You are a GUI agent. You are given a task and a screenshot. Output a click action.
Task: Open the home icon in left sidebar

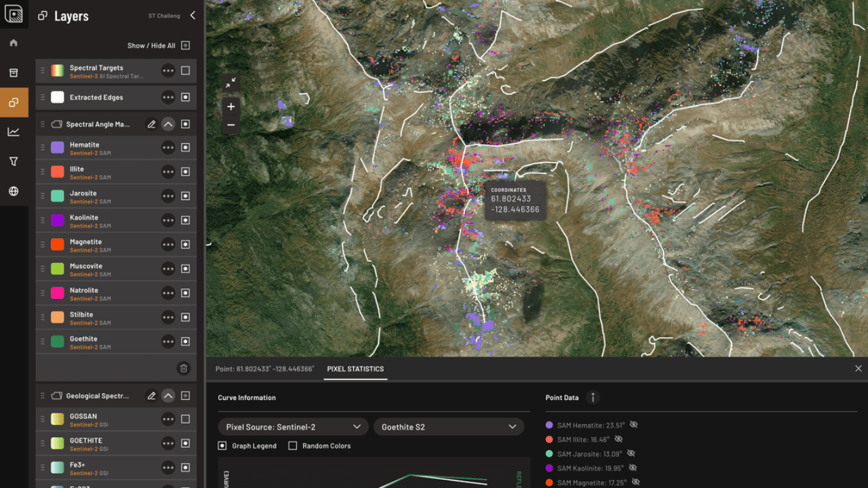click(x=14, y=43)
